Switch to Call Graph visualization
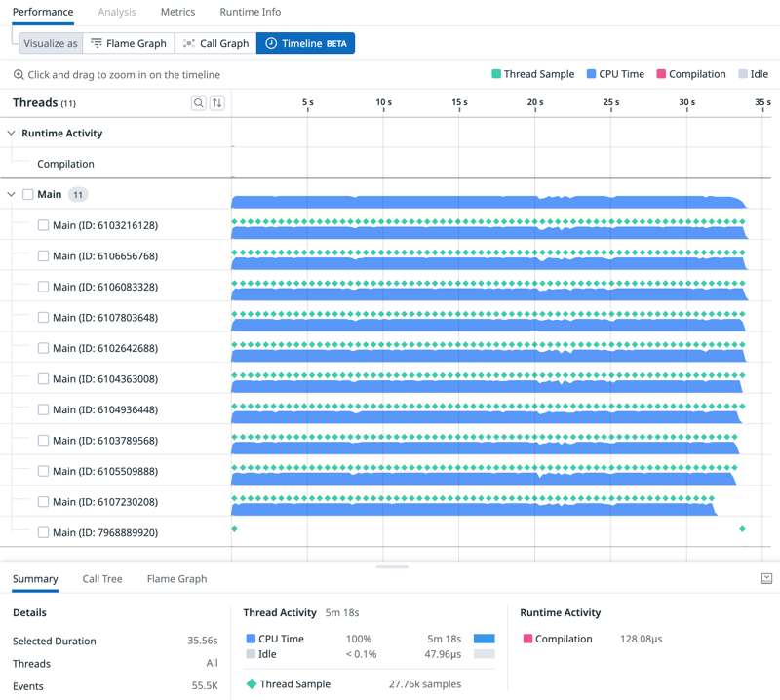Screen dimensions: 780x700 [215, 43]
